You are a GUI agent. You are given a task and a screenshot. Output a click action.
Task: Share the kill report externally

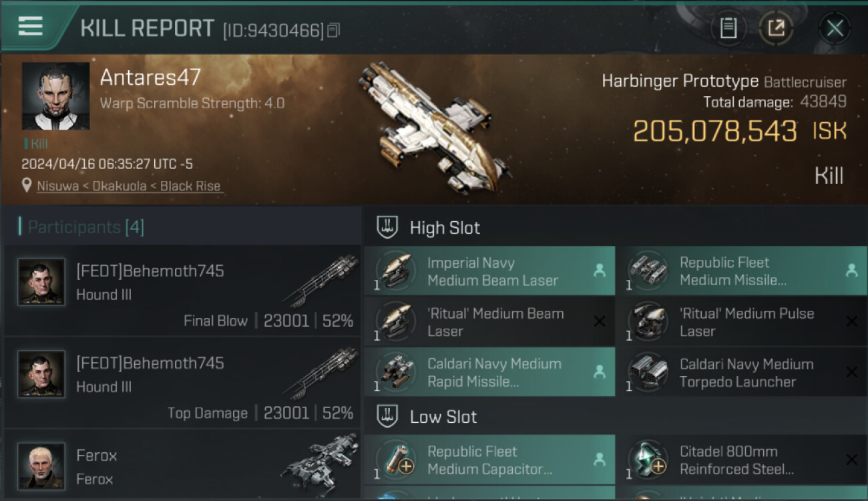[776, 28]
